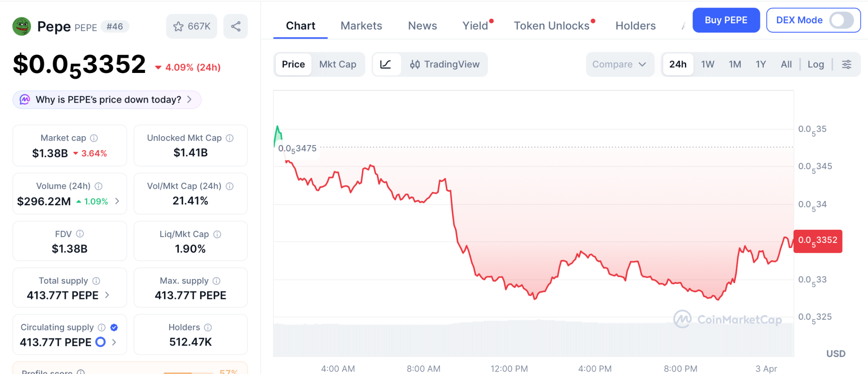868x374 pixels.
Task: Click the Holders info icon
Action: 208,327
